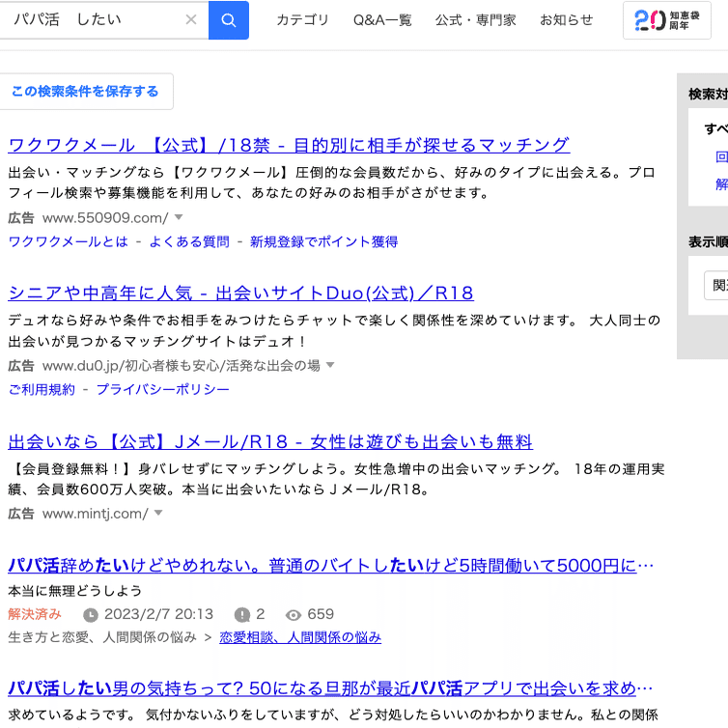Click the ad URL text www.550909.com/
Viewport: 728px width, 728px height.
105,217
